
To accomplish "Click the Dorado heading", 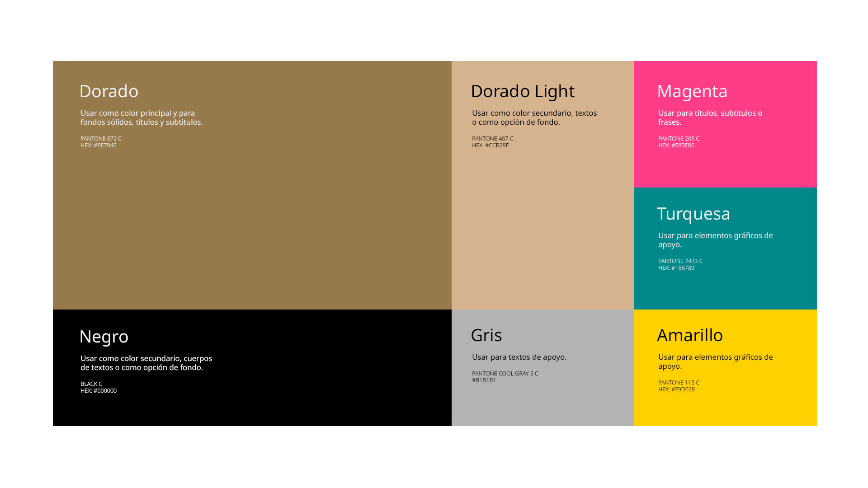I will pyautogui.click(x=109, y=91).
